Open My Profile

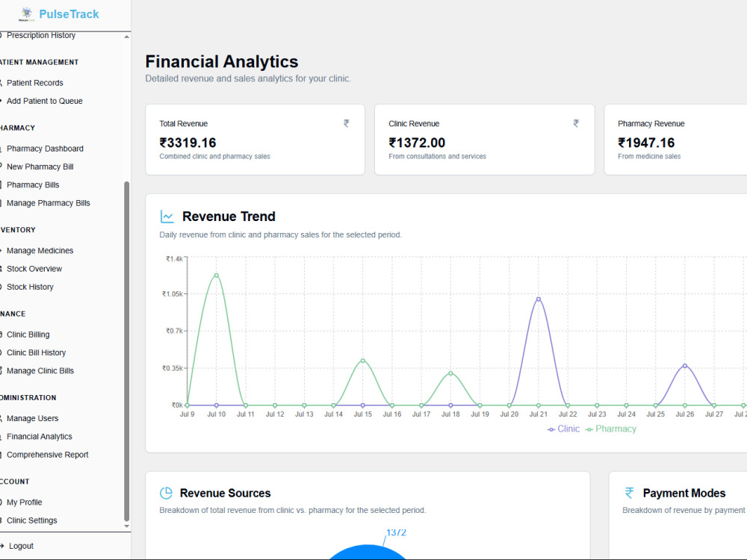pos(25,502)
